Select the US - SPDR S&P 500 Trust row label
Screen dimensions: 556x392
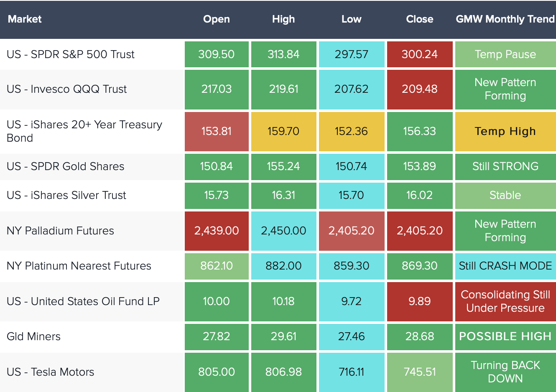(x=71, y=54)
